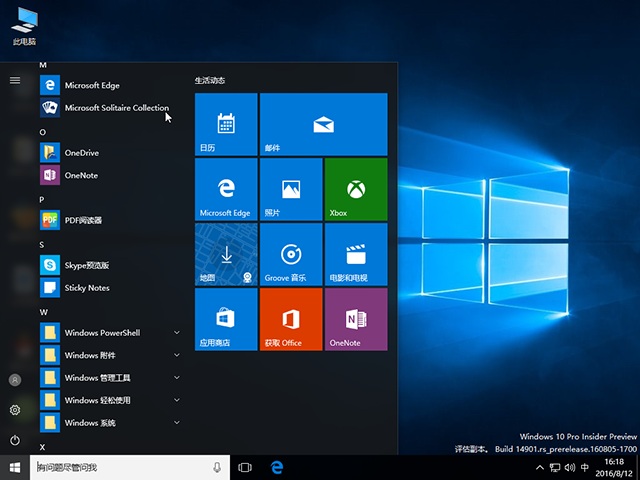The image size is (640, 480).
Task: Launch the Xbox tile
Action: [x=355, y=189]
